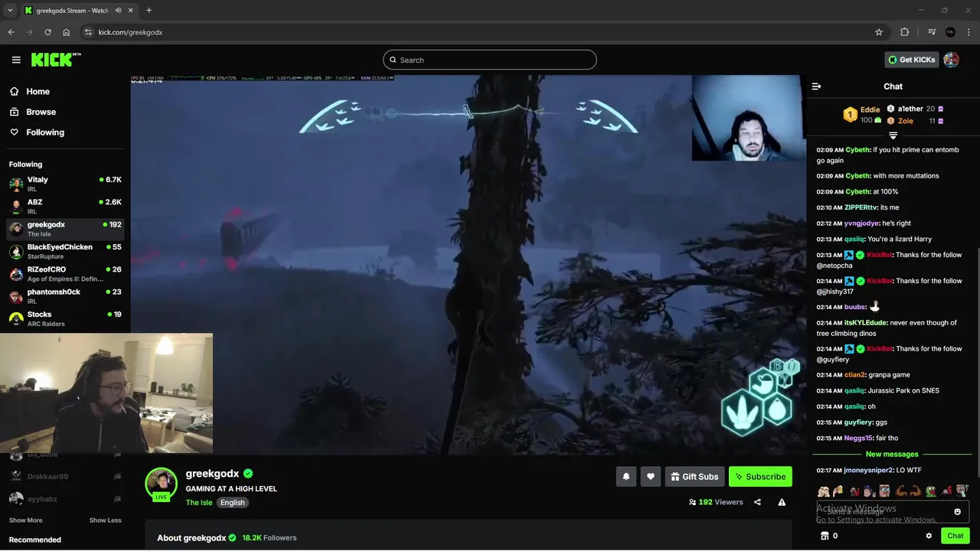The height and width of the screenshot is (551, 980).
Task: Click the Get KICKs button
Action: pyautogui.click(x=911, y=60)
